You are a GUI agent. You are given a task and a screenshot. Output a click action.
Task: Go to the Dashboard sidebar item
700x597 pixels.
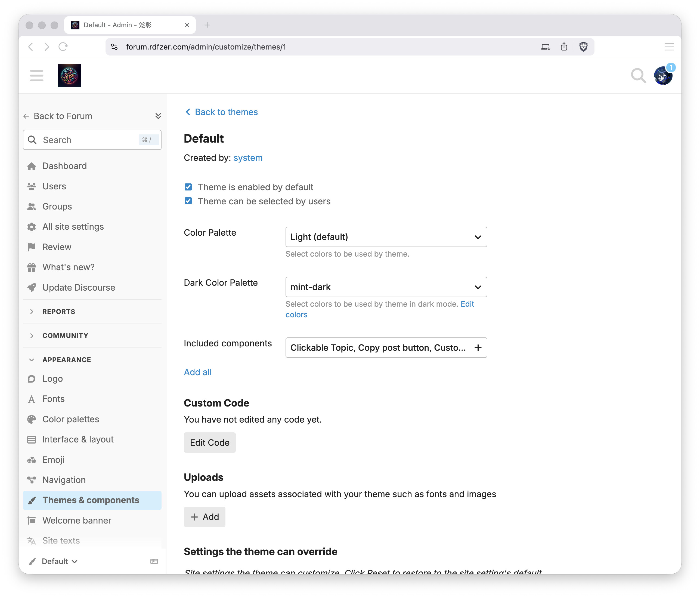[64, 166]
